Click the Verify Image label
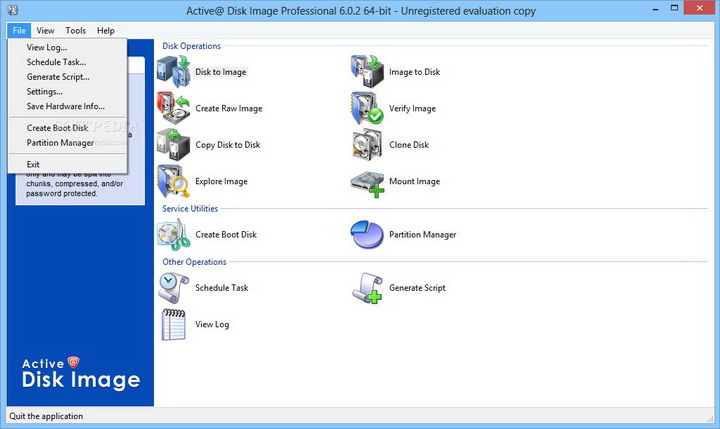The height and width of the screenshot is (429, 720). click(412, 108)
